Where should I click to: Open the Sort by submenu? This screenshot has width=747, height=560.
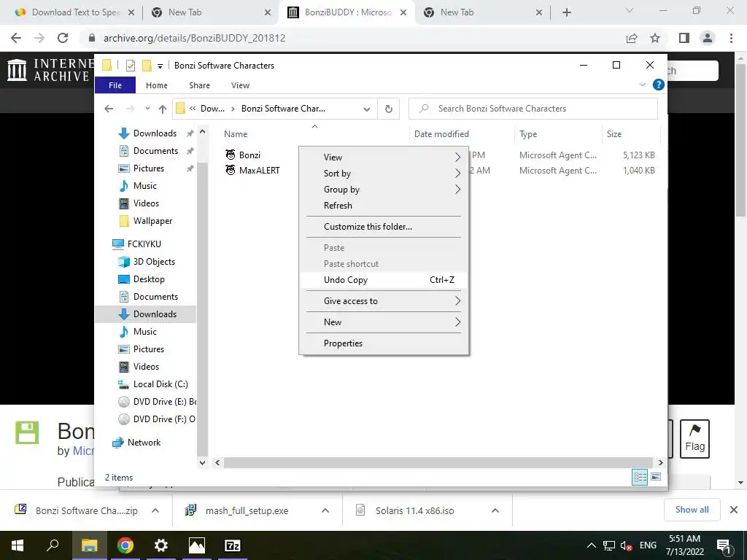click(384, 174)
